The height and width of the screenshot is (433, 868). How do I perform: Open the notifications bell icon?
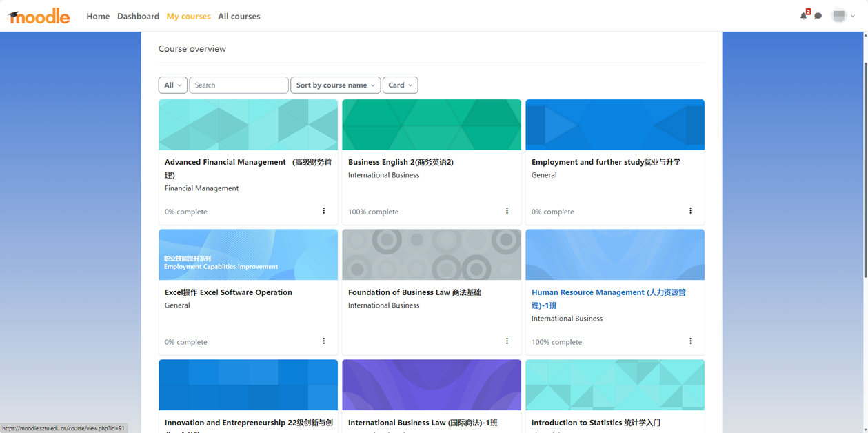pos(803,16)
